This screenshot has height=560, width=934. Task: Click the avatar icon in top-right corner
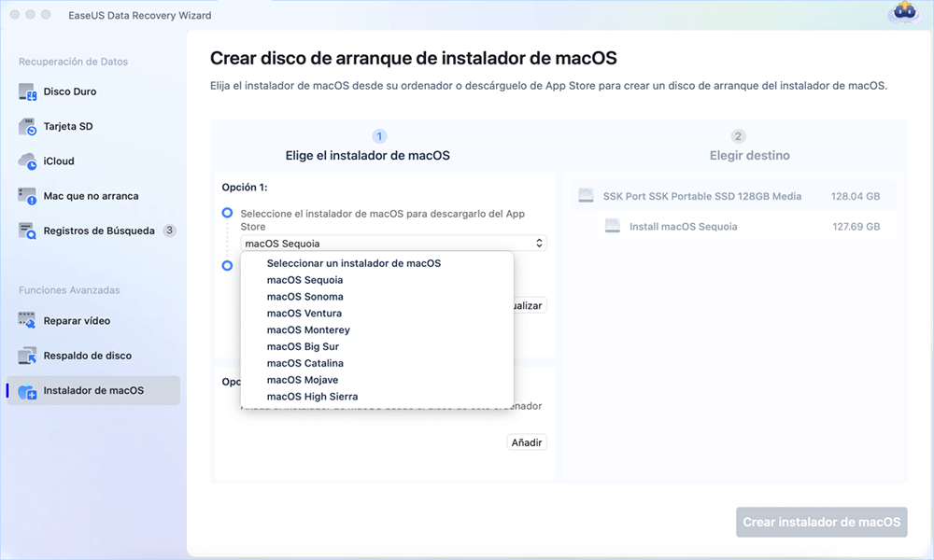pyautogui.click(x=904, y=13)
